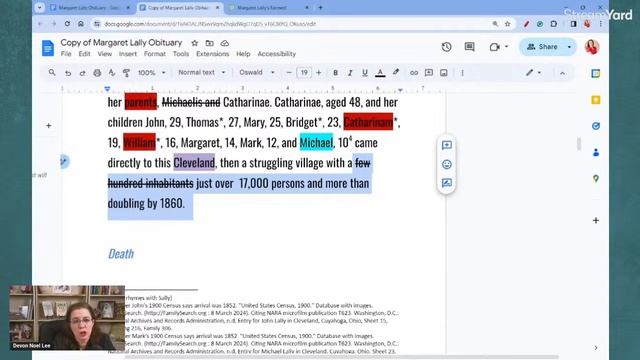640x360 pixels.
Task: Click the font size field 19
Action: 304,73
